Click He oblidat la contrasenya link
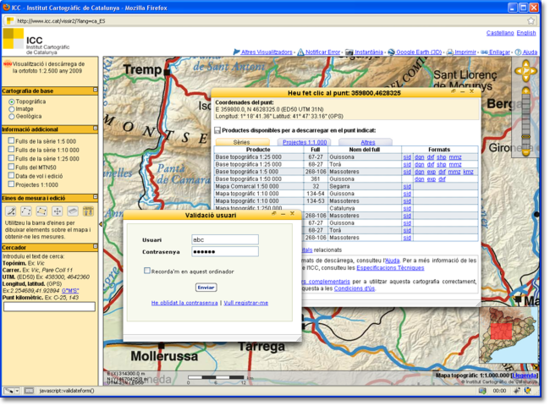Image resolution: width=550 pixels, height=406 pixels. (x=184, y=303)
